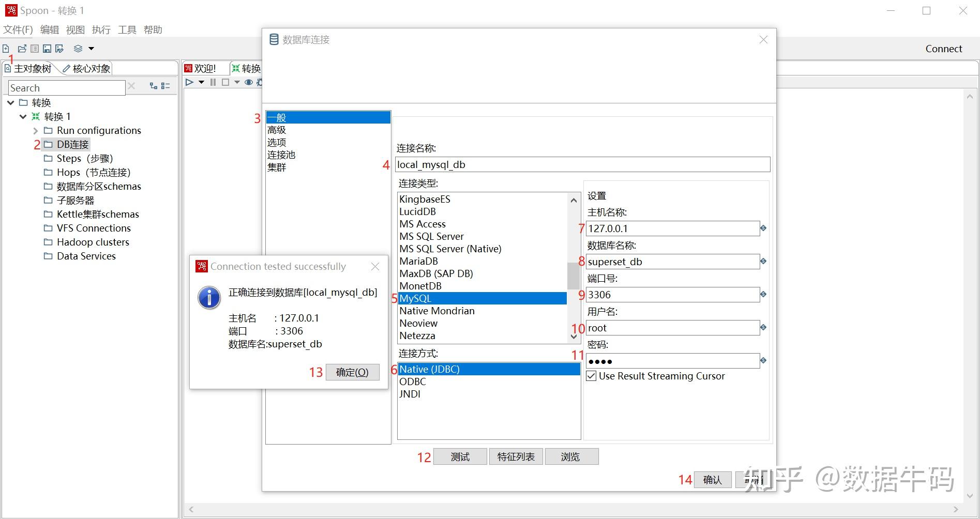Click the variable icon beside 用户名 field
The height and width of the screenshot is (519, 980).
[763, 327]
